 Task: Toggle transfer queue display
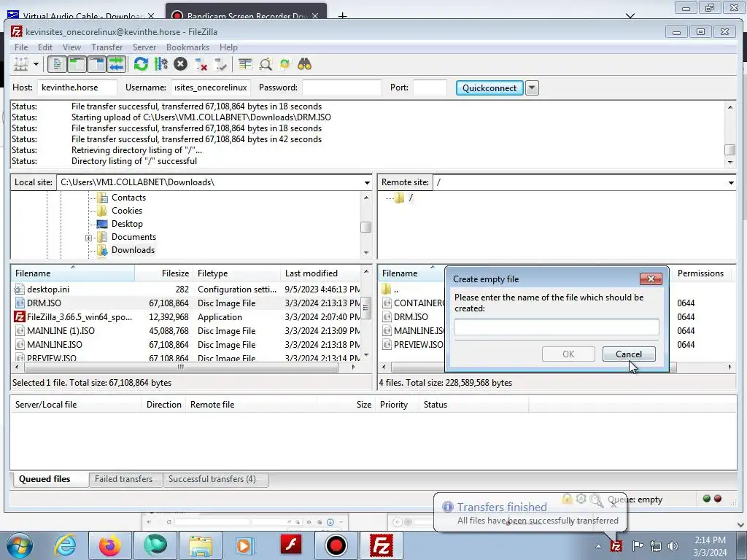point(116,64)
